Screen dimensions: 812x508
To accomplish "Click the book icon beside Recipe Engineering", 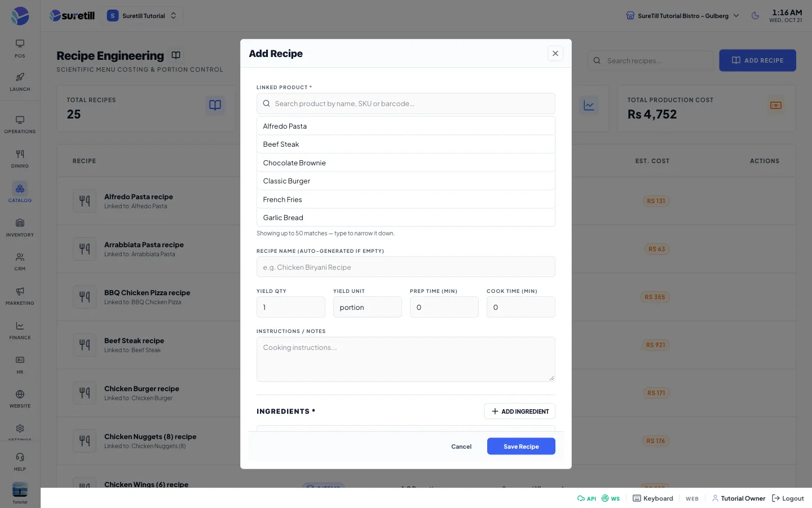I will 176,55.
